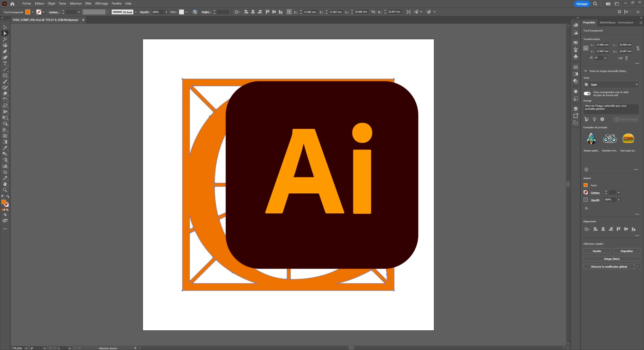The image size is (644, 350).
Task: Expand the global edit options arrow
Action: 638,267
